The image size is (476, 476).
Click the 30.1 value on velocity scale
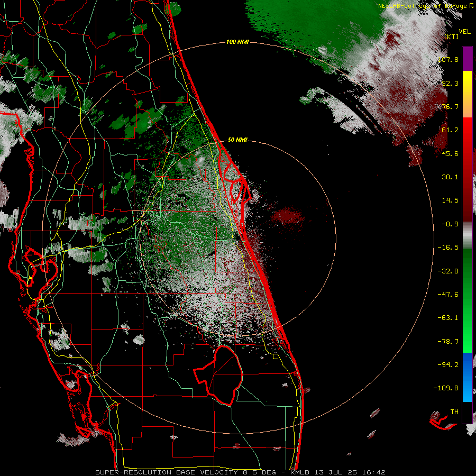pos(450,177)
